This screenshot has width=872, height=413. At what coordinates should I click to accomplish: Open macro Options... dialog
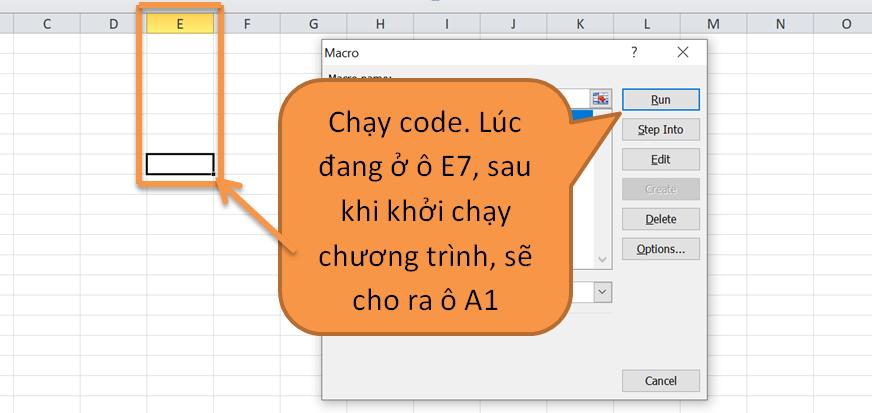click(x=661, y=249)
